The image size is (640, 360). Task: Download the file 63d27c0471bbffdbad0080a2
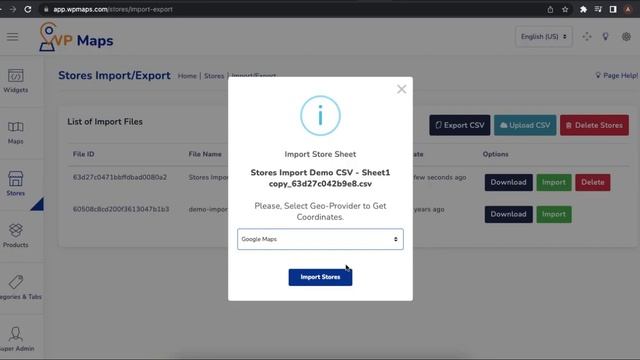[x=509, y=182]
